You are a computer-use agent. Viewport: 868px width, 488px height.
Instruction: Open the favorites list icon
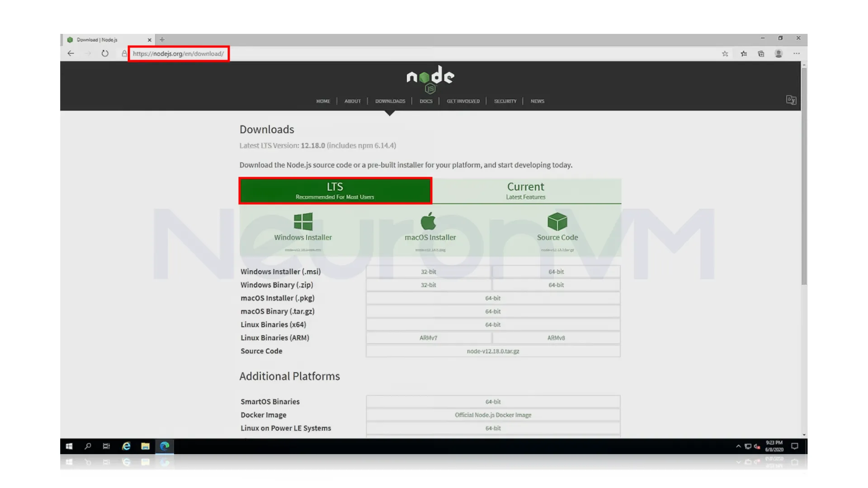point(744,54)
